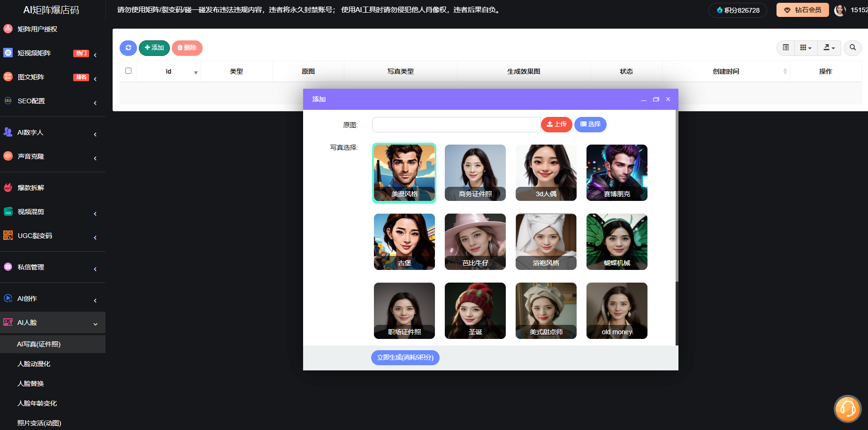Click the search magnifier icon
The image size is (868, 430).
(853, 47)
